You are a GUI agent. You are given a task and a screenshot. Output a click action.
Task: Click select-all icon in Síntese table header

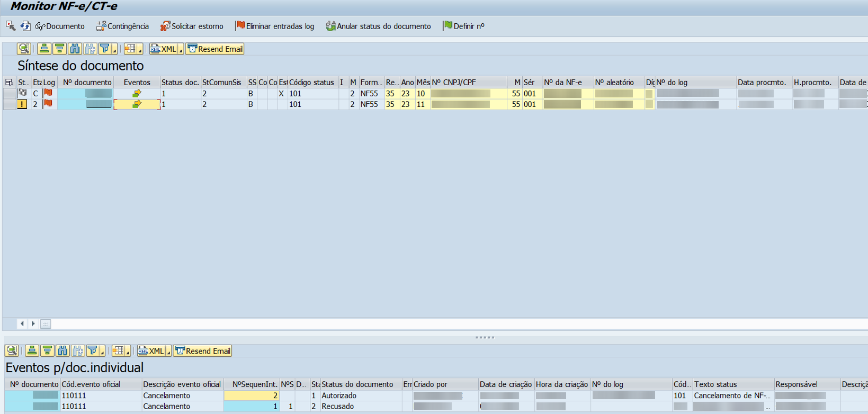click(9, 82)
